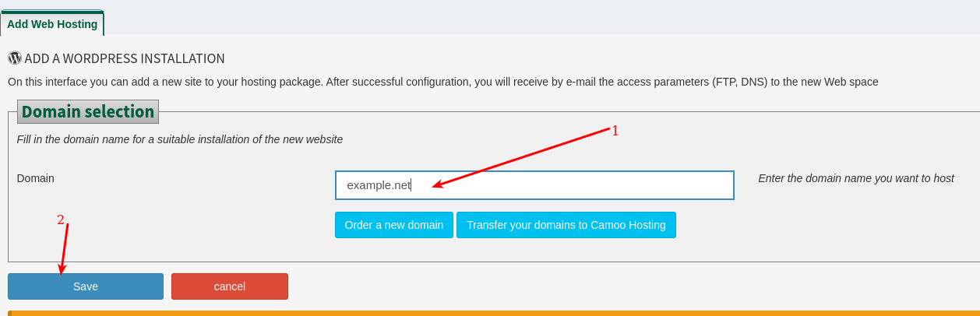Select the Order a new domain button

click(x=394, y=225)
